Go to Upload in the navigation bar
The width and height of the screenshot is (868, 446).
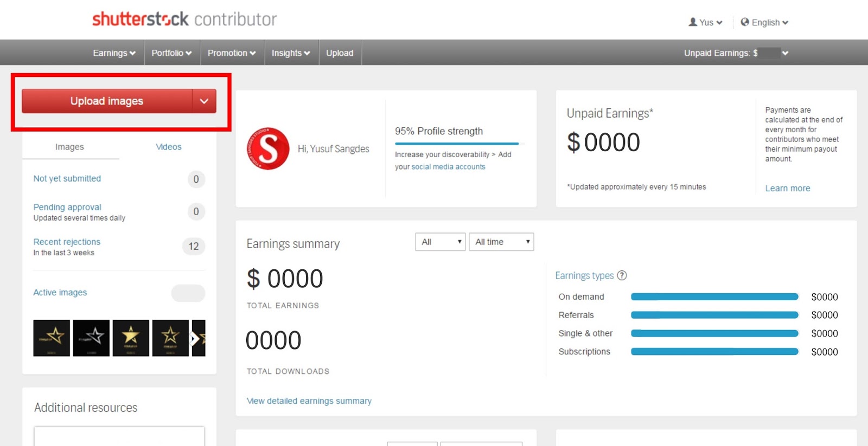pos(340,53)
